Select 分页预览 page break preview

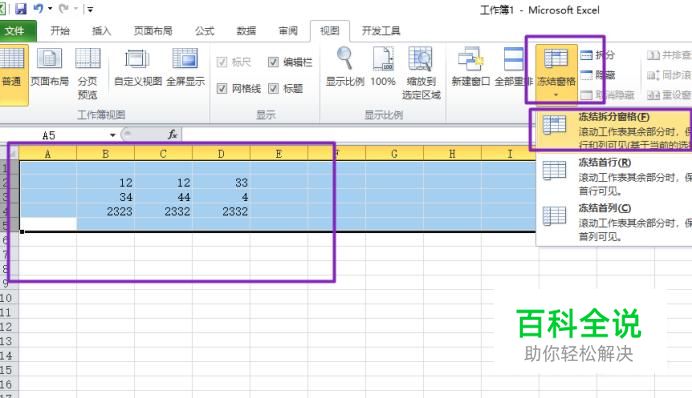pyautogui.click(x=87, y=73)
